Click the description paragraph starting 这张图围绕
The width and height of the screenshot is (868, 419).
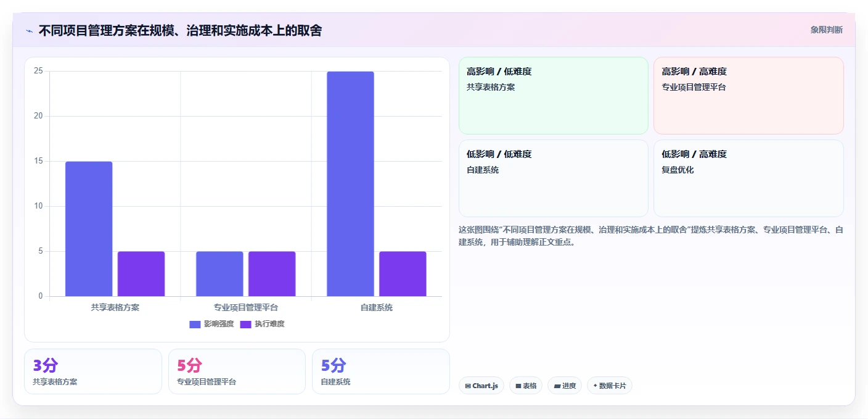(650, 236)
